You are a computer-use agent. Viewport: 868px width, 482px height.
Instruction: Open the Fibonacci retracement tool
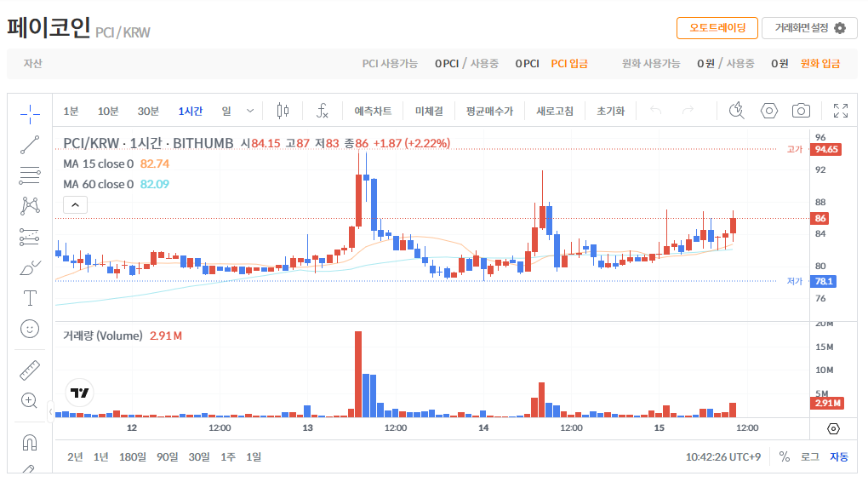(x=30, y=175)
